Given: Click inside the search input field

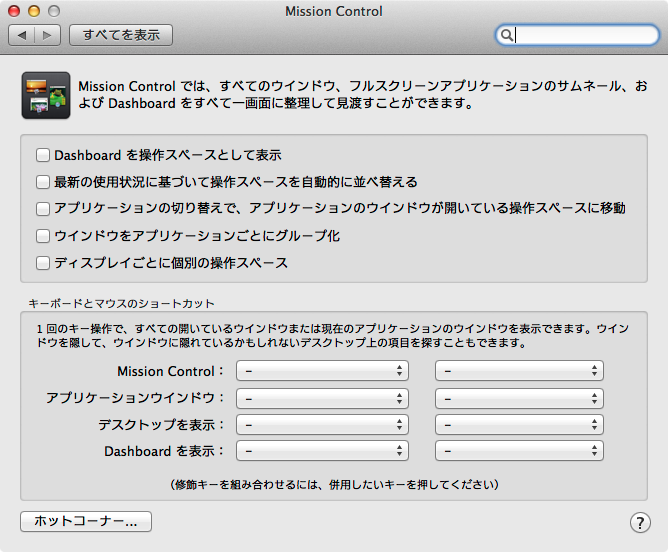Looking at the screenshot, I should coord(585,35).
